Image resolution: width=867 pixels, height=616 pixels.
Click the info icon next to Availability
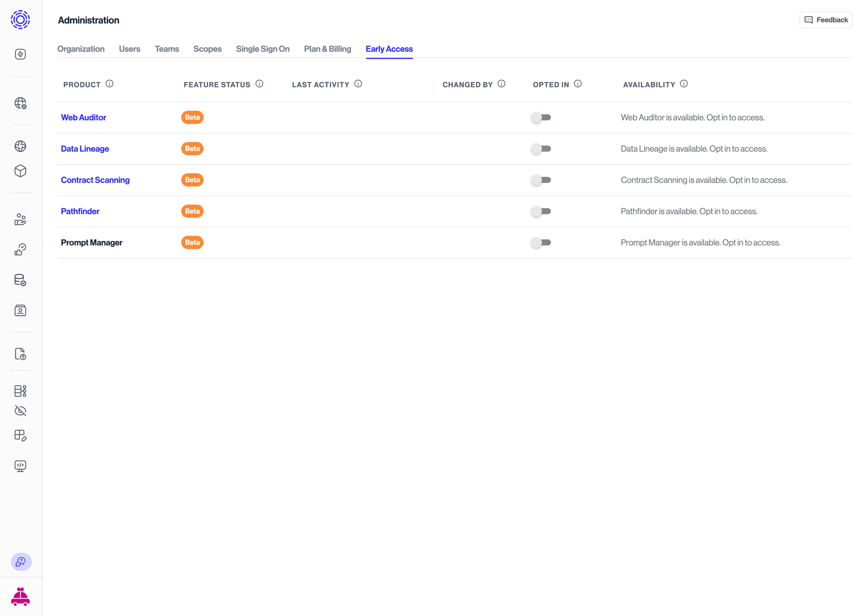pyautogui.click(x=684, y=84)
